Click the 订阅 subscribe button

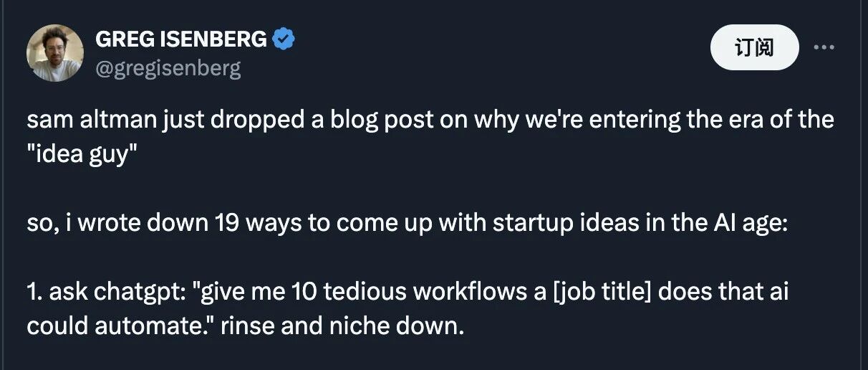tap(754, 47)
